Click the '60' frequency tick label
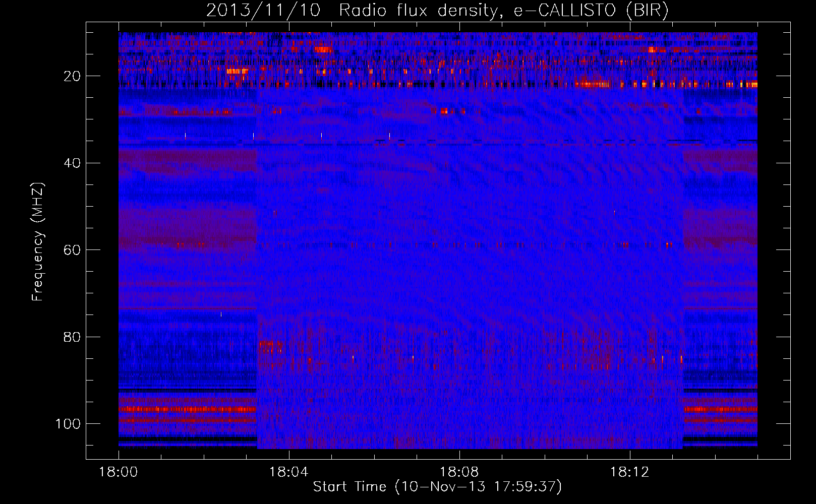 coord(73,250)
